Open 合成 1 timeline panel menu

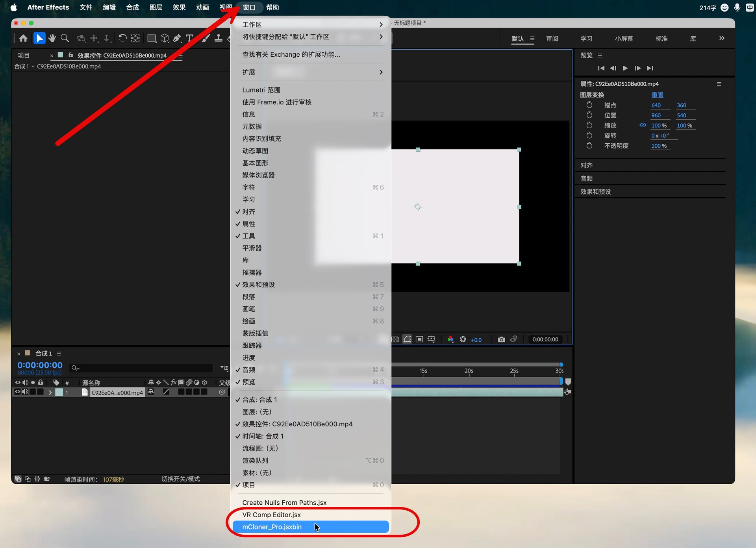tap(59, 354)
